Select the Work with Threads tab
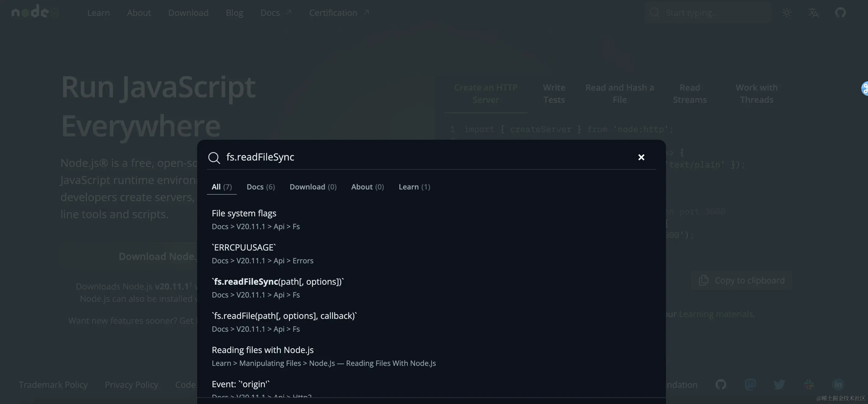 757,94
